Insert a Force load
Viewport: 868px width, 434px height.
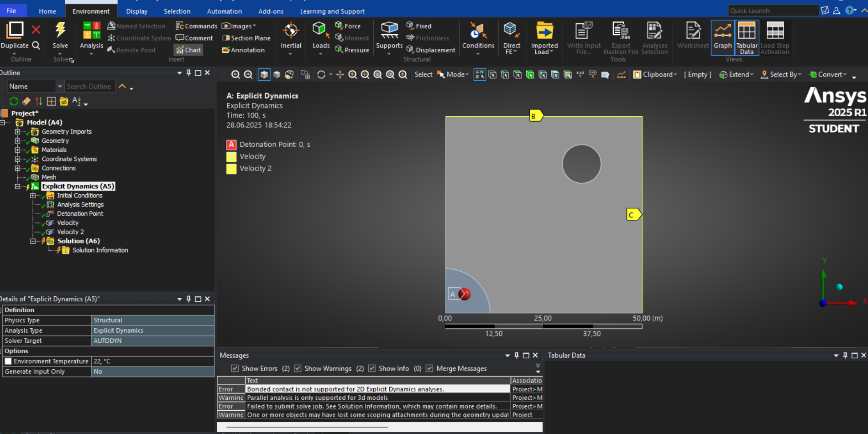click(348, 26)
